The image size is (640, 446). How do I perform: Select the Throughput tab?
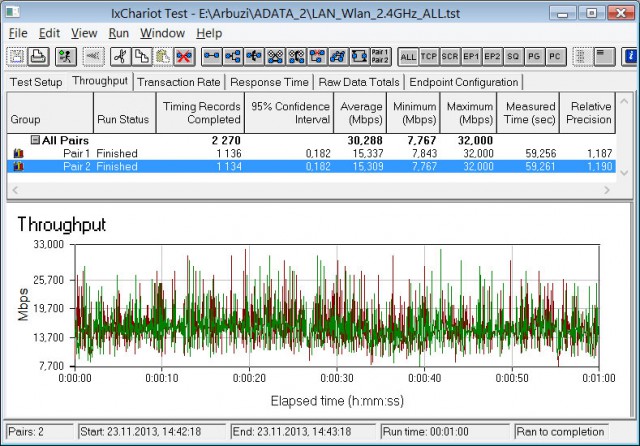100,81
